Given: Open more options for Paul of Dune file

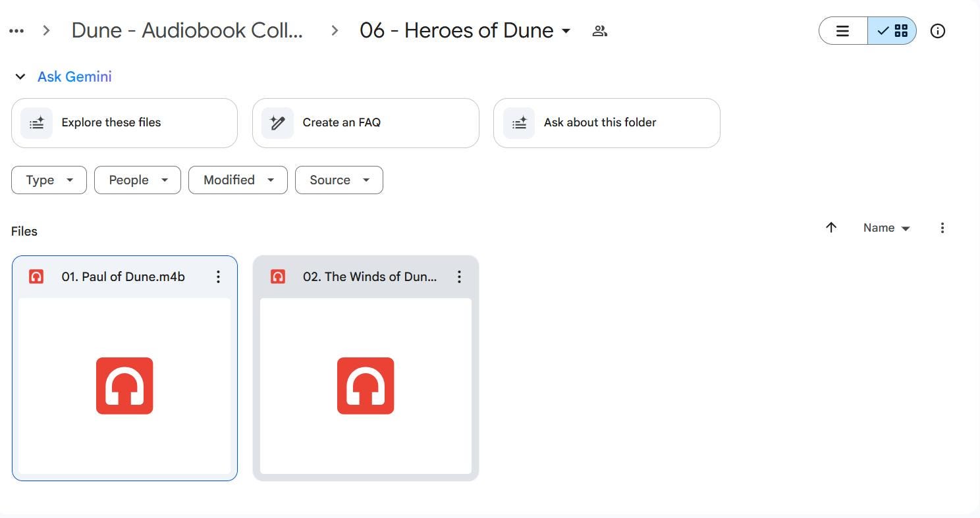Looking at the screenshot, I should 218,277.
